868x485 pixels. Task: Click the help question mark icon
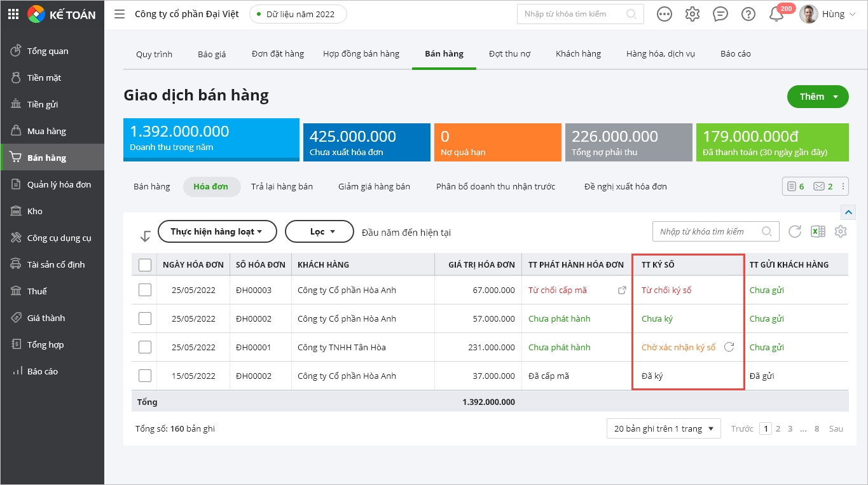point(748,14)
